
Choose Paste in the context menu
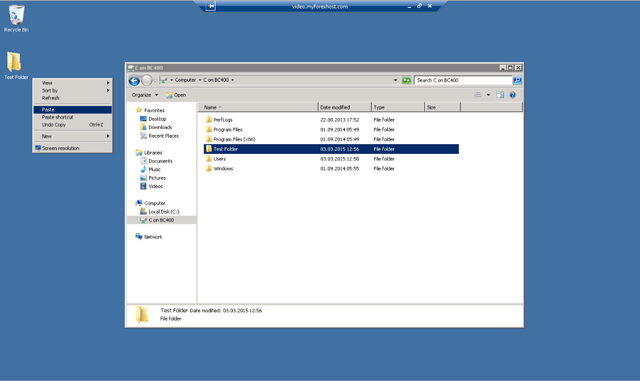(x=72, y=109)
